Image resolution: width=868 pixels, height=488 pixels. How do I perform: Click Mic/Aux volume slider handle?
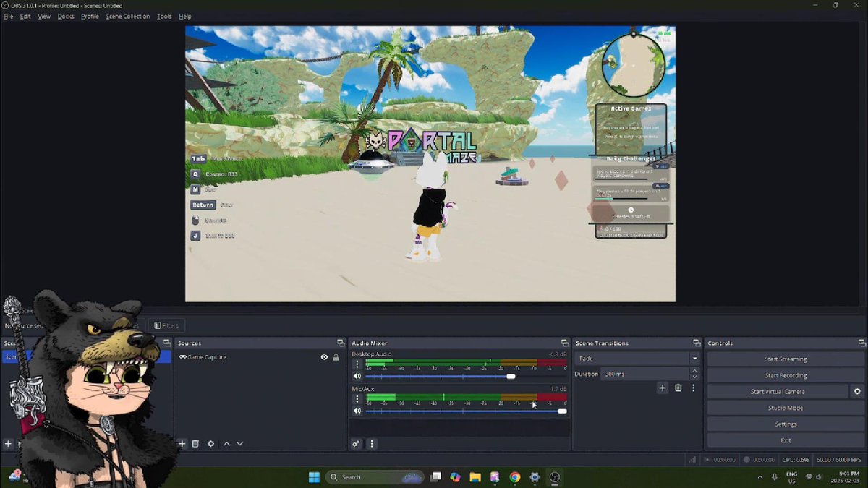(562, 411)
